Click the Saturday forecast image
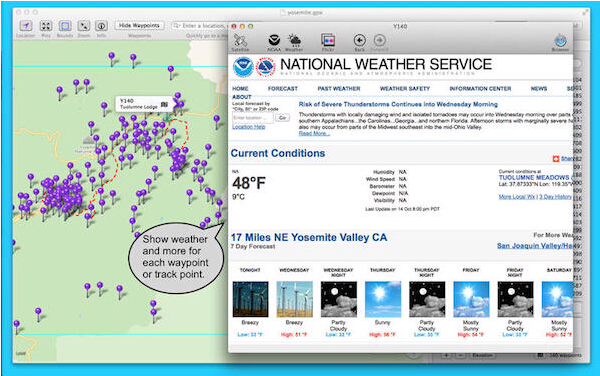This screenshot has width=600, height=376. pyautogui.click(x=557, y=299)
